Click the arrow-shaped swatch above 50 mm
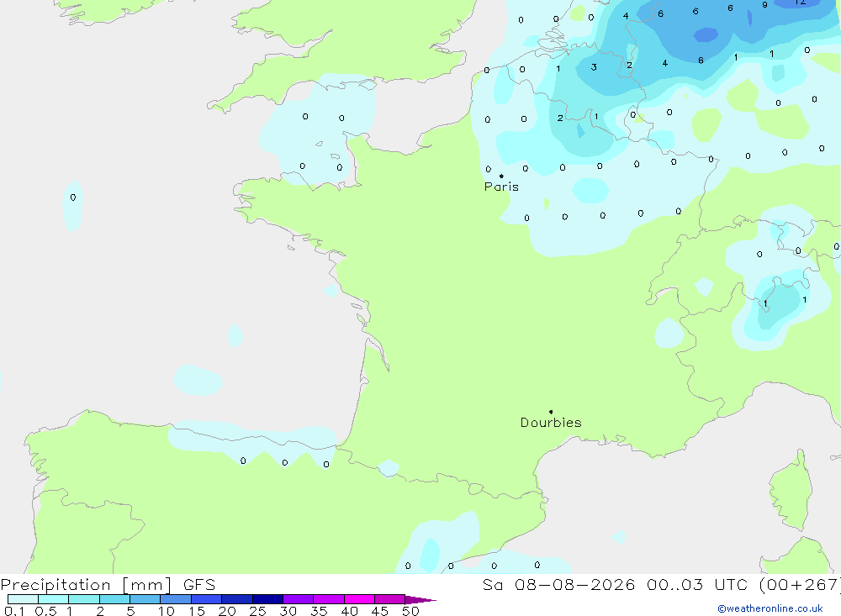The width and height of the screenshot is (841, 616). coord(420,600)
